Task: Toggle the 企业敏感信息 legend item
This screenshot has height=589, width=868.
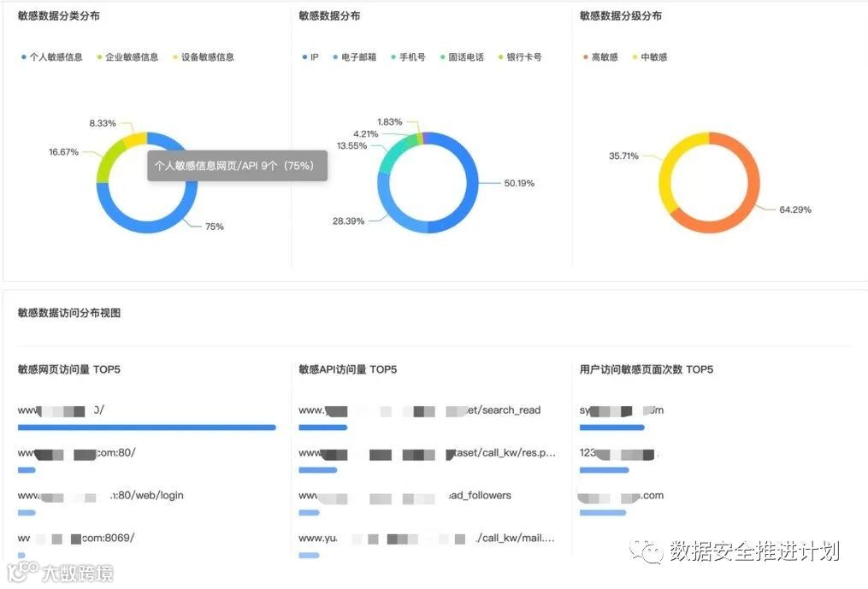Action: tap(127, 57)
